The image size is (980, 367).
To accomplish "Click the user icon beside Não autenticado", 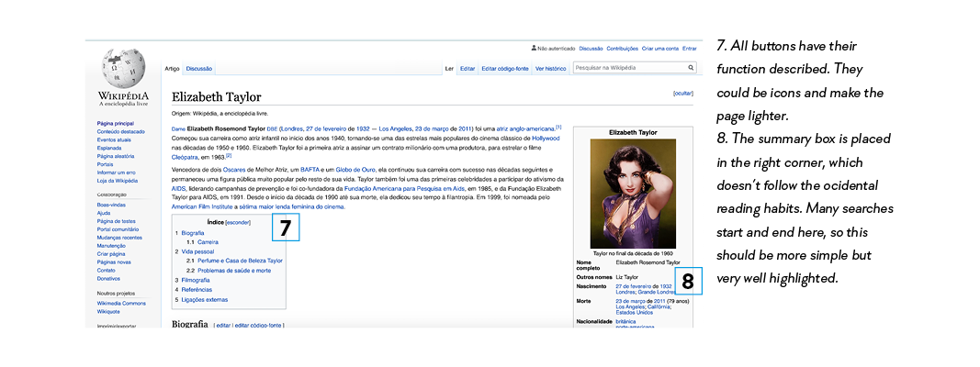I will [x=533, y=48].
